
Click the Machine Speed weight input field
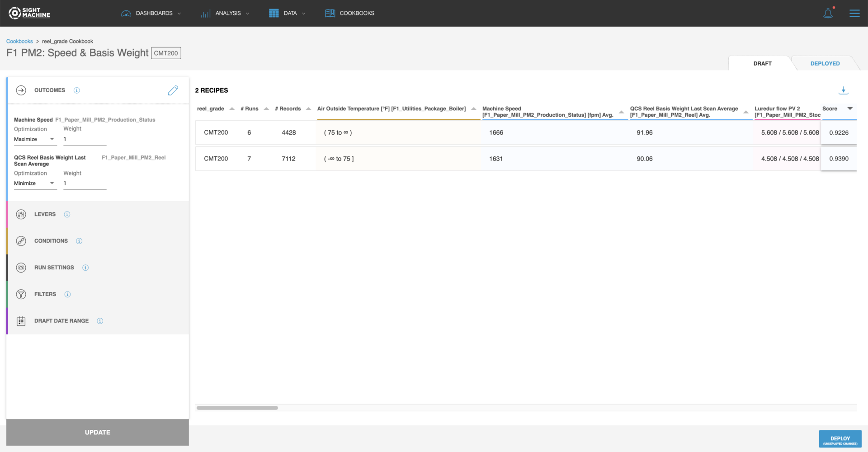click(85, 139)
